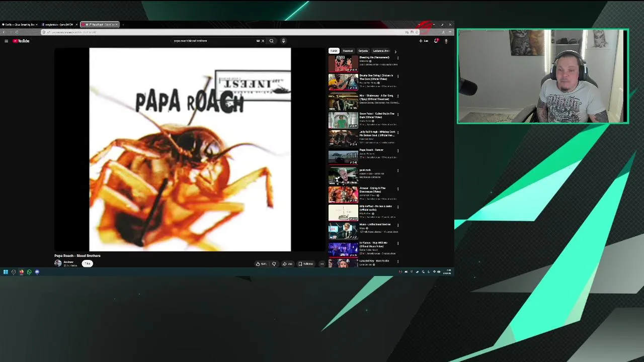This screenshot has width=644, height=362.
Task: Click the Papa Roach Infest album art video
Action: coord(190,150)
